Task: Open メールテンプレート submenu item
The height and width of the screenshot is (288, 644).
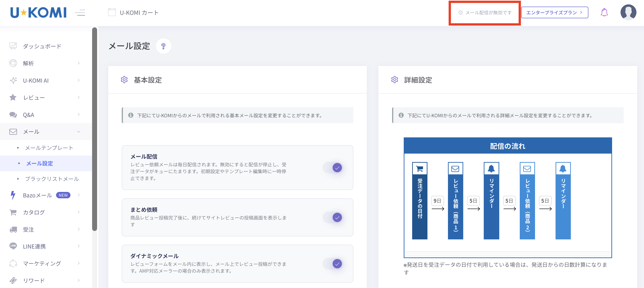Action: click(49, 148)
